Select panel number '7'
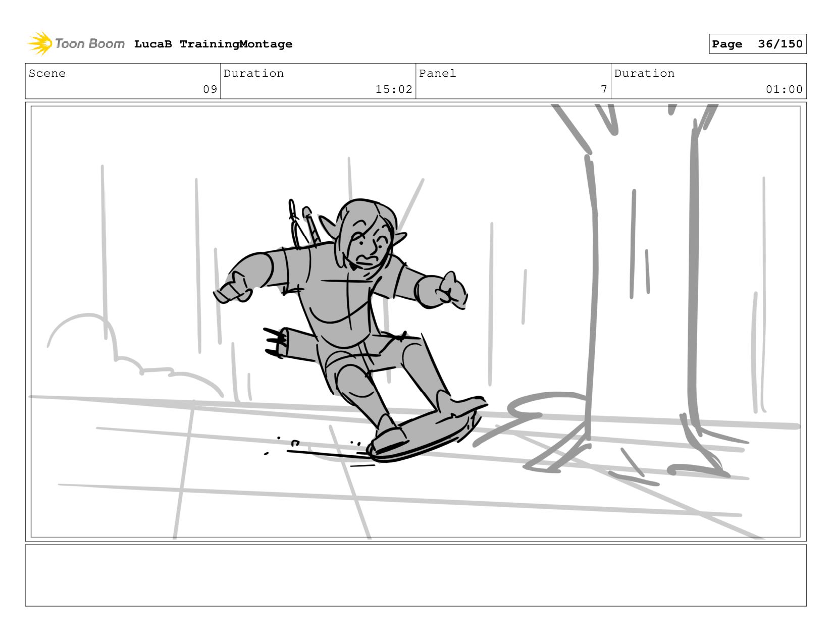 coord(604,89)
